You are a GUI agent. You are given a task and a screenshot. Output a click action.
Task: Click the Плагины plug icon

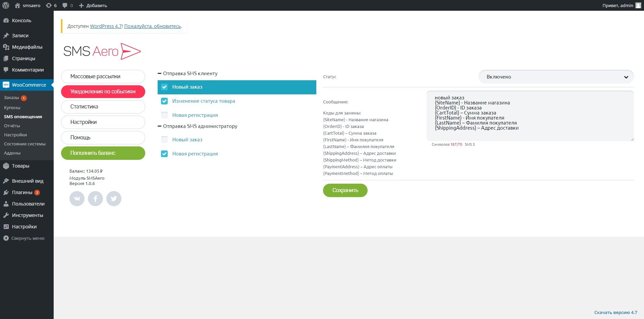click(6, 192)
